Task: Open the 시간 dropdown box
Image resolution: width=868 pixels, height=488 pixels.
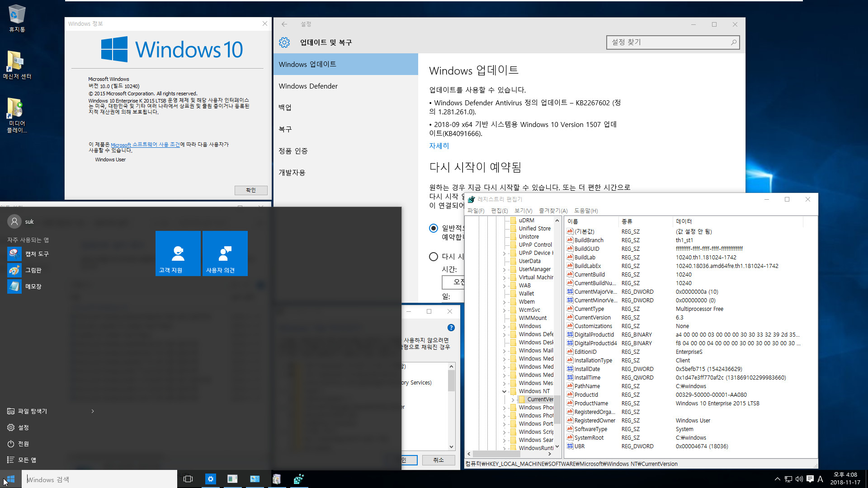Action: tap(453, 282)
